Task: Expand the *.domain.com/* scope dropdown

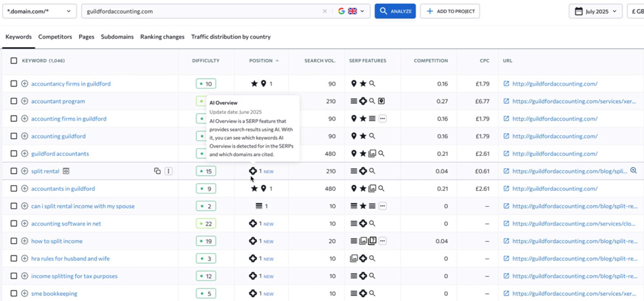Action: tap(39, 12)
